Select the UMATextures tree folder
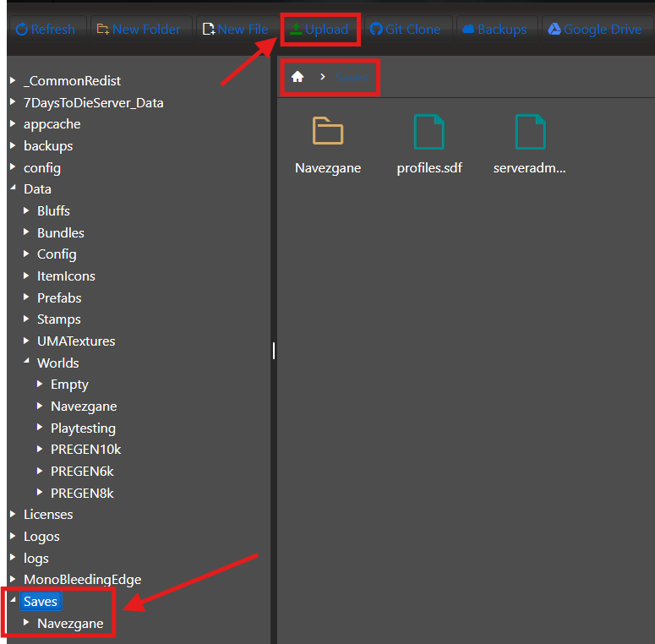Screen dimensions: 655x644 76,341
